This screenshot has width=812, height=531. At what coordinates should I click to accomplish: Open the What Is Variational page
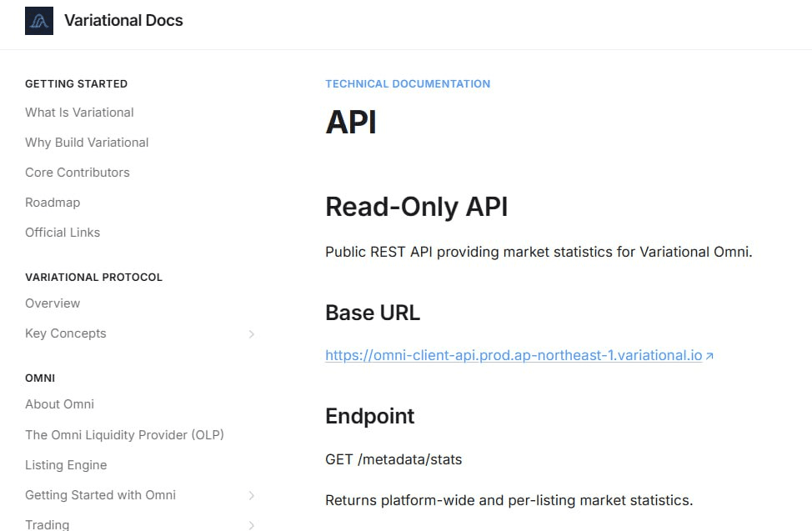79,113
